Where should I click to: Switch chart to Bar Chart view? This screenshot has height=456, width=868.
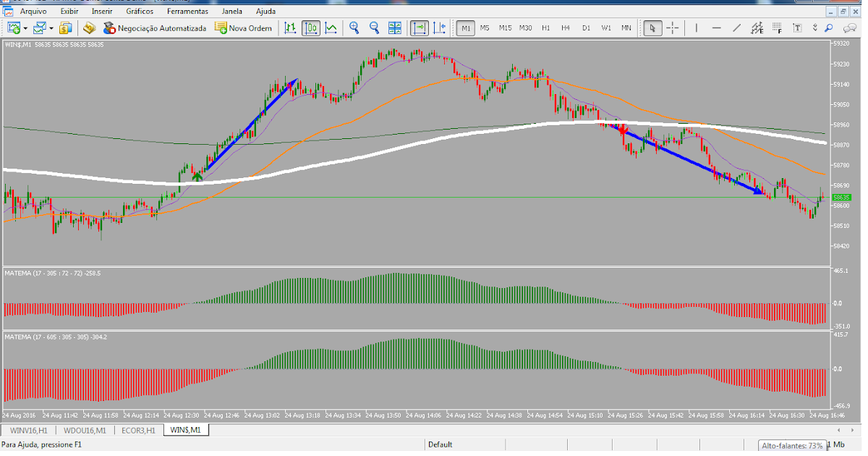pyautogui.click(x=291, y=28)
